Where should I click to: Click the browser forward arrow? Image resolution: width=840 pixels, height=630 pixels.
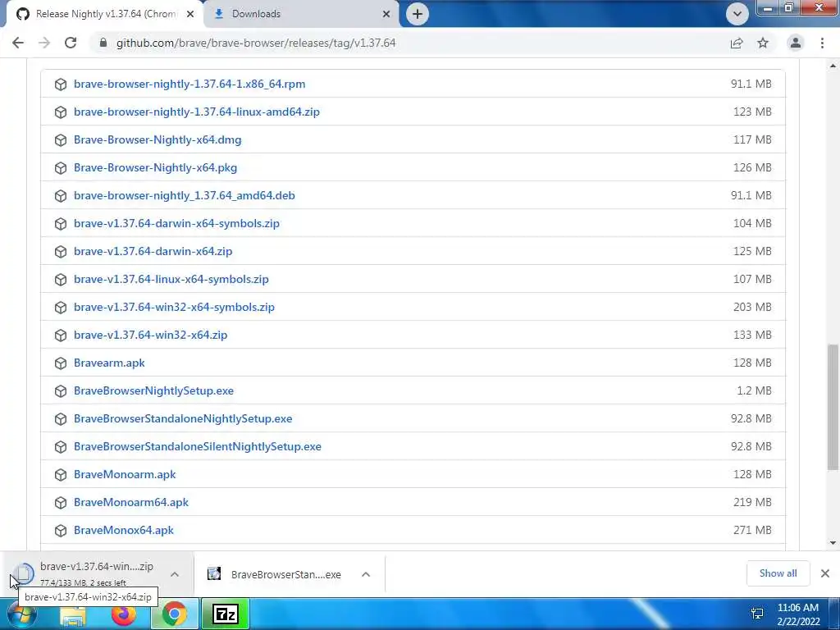coord(44,43)
